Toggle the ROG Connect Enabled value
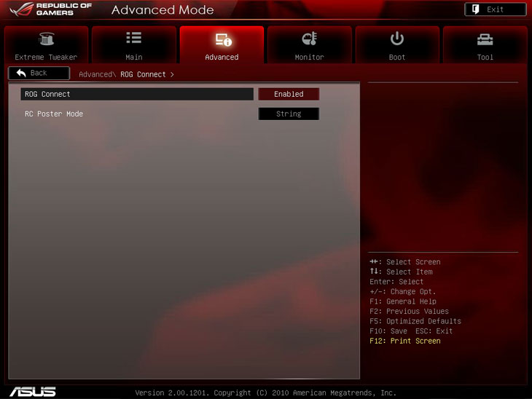The image size is (532, 399). (289, 94)
